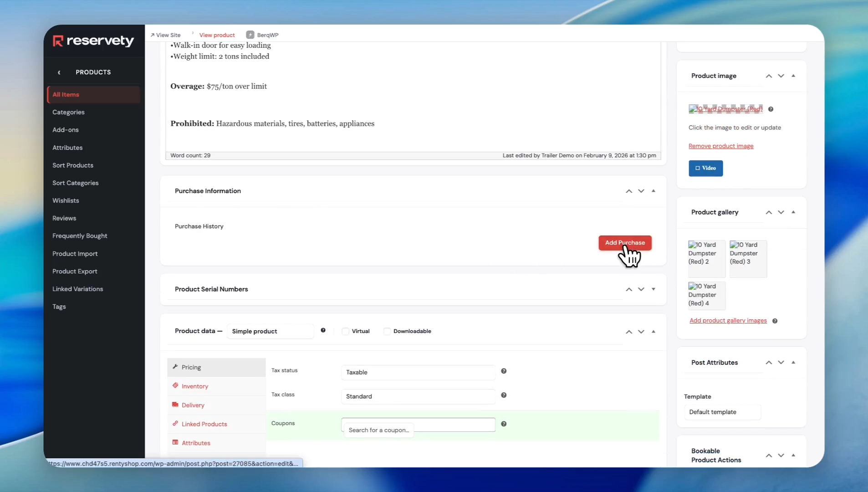Move Bookable Product Actions panel down

[x=781, y=456]
